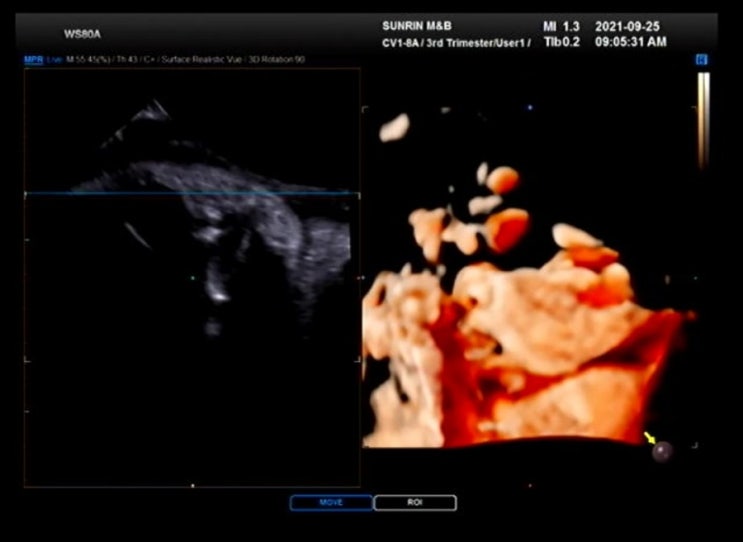Open the underlined MPR label
Viewport: 743px width, 542px height.
pos(34,60)
